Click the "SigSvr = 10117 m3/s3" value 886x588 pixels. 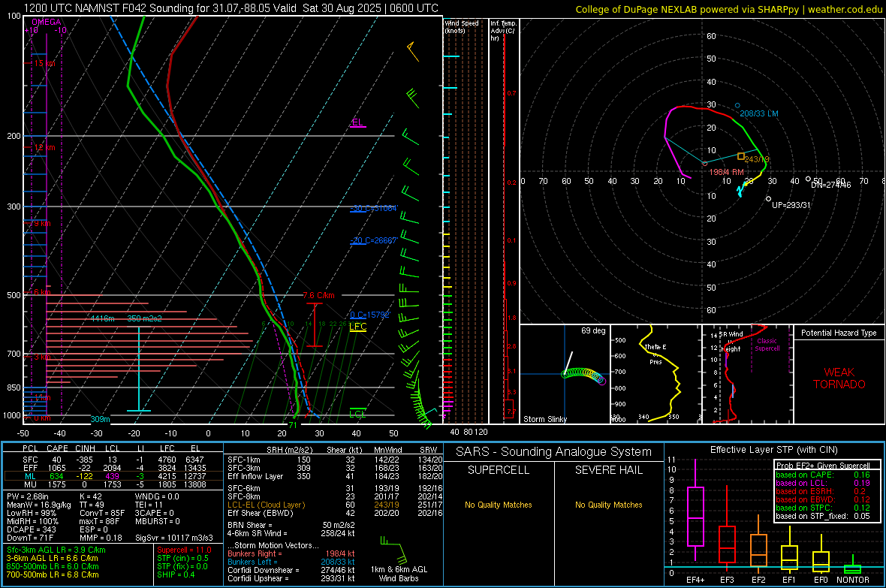(174, 538)
